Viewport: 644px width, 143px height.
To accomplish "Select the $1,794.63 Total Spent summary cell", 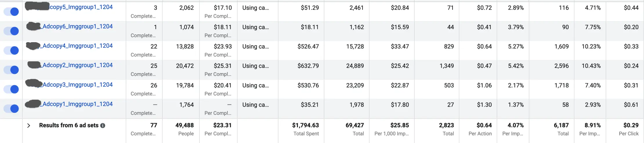I will coord(306,126).
